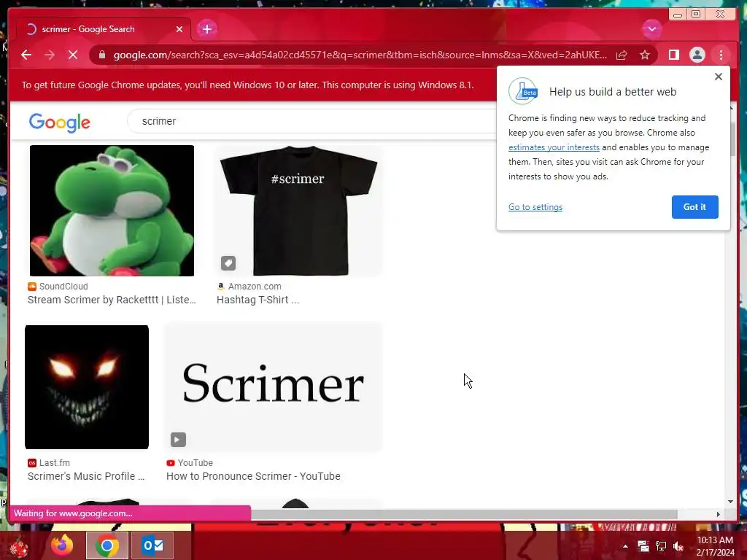Open the Amazon.com source link
The width and height of the screenshot is (747, 560).
tap(249, 286)
